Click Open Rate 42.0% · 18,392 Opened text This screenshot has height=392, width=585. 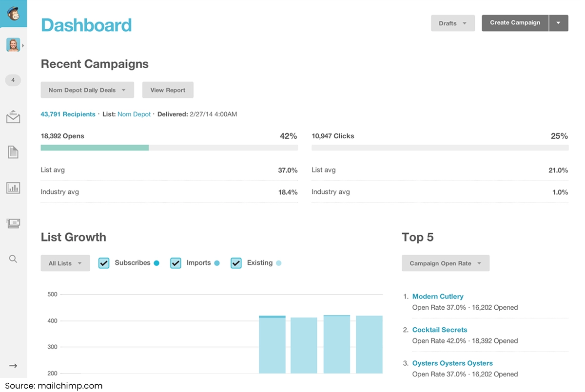[x=465, y=341]
